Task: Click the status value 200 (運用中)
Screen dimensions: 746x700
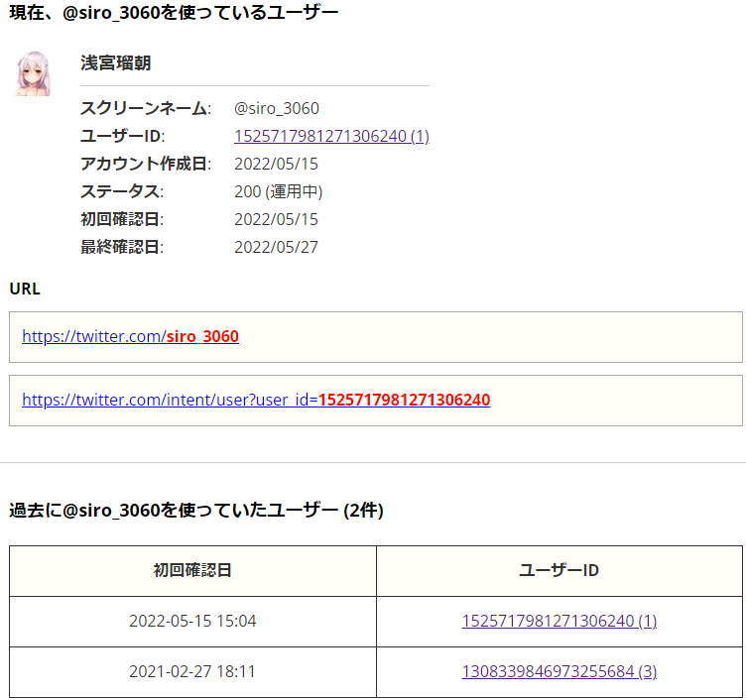Action: coord(279,191)
